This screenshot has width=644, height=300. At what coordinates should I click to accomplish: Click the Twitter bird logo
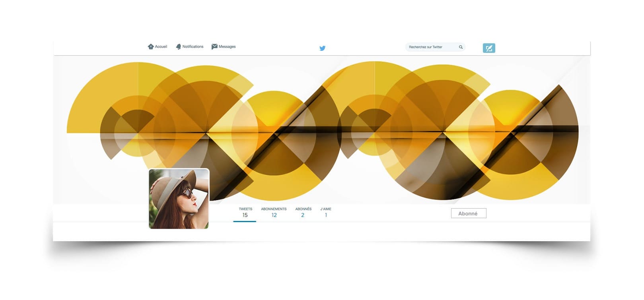point(323,48)
